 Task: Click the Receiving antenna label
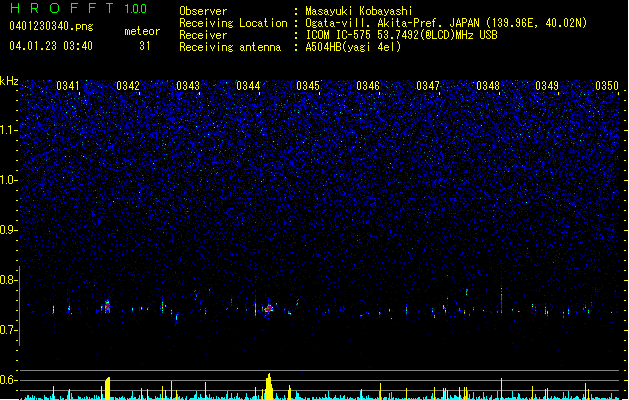(x=230, y=47)
